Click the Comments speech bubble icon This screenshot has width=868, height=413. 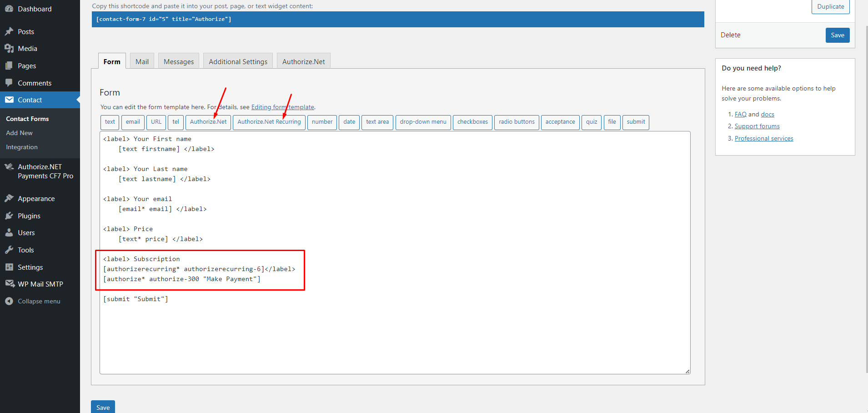point(9,83)
